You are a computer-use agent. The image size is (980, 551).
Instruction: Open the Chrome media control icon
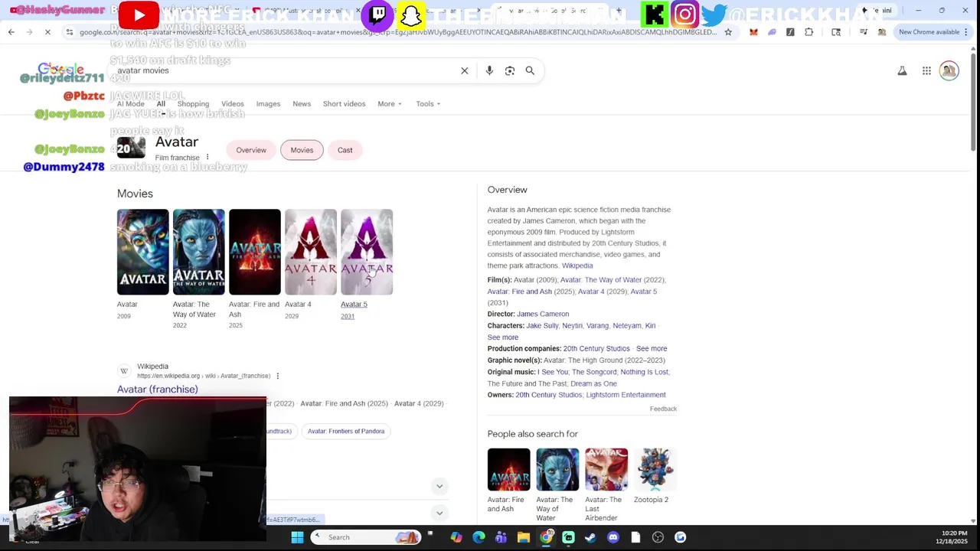[864, 32]
